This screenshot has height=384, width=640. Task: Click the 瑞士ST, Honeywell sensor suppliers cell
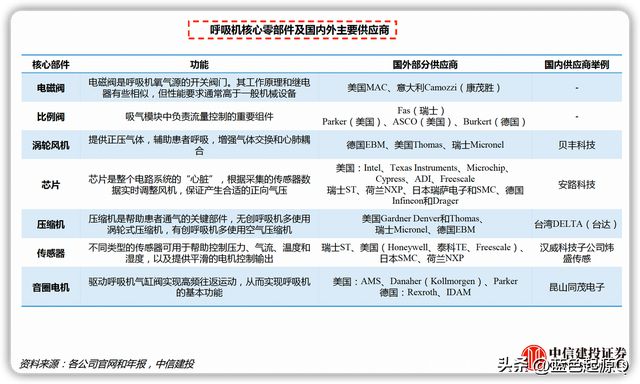pyautogui.click(x=424, y=253)
